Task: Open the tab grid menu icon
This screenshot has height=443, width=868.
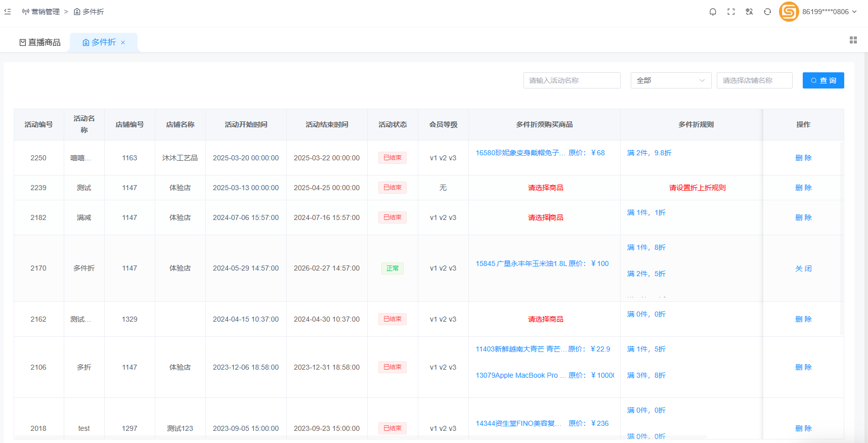Action: pos(853,40)
